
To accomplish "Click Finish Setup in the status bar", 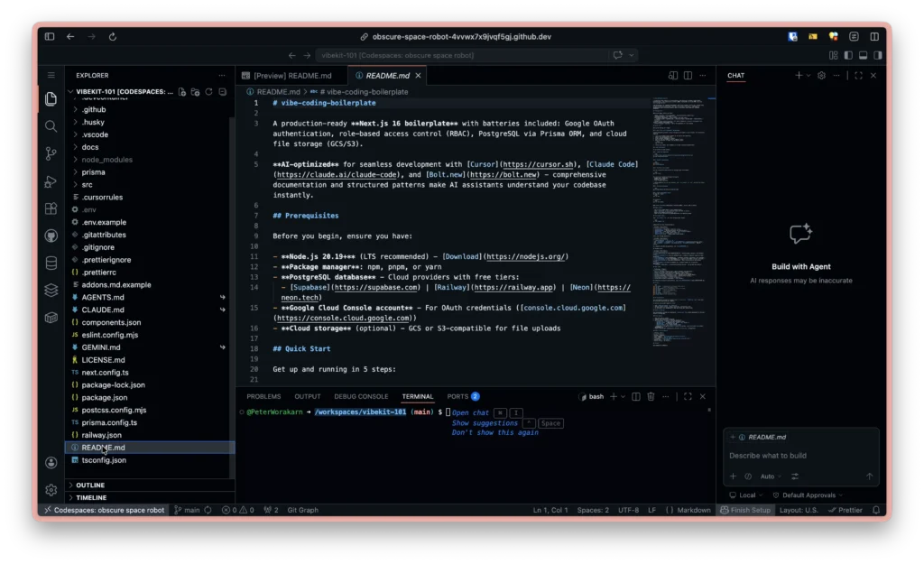I will click(745, 511).
